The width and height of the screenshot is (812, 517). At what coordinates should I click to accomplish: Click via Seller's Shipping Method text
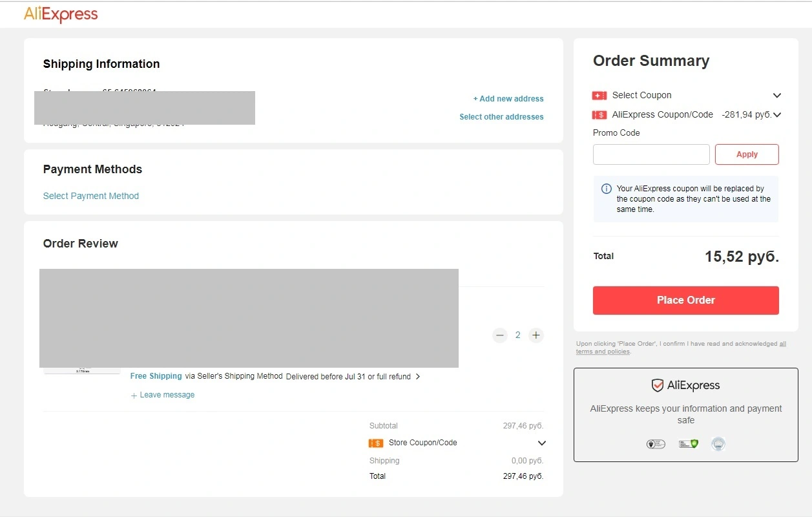click(234, 376)
